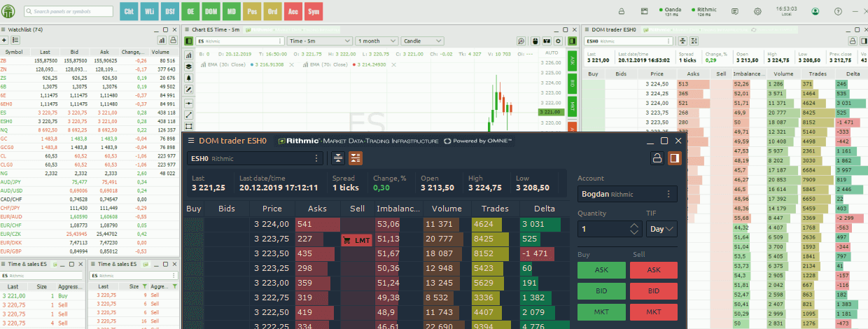Open the Sym symbols button
The height and width of the screenshot is (329, 868).
314,12
